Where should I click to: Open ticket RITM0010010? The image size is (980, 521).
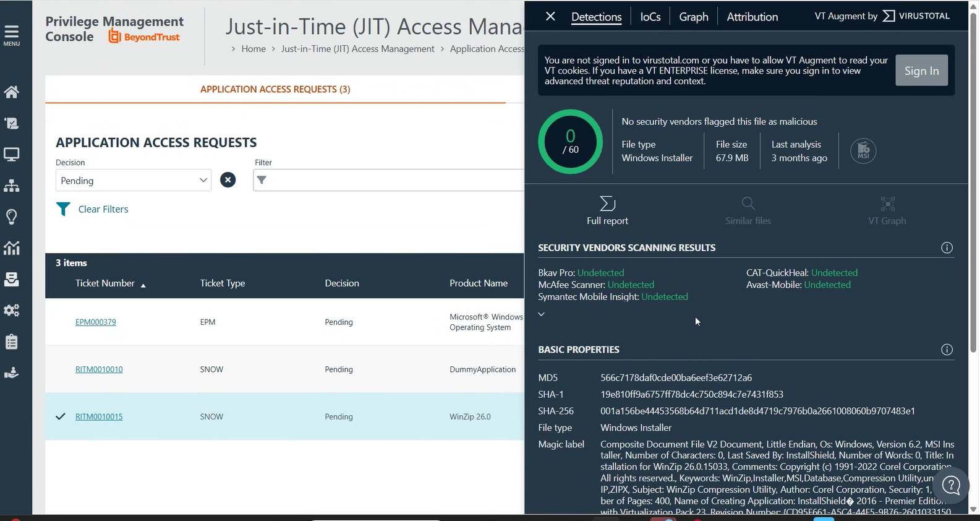(99, 369)
